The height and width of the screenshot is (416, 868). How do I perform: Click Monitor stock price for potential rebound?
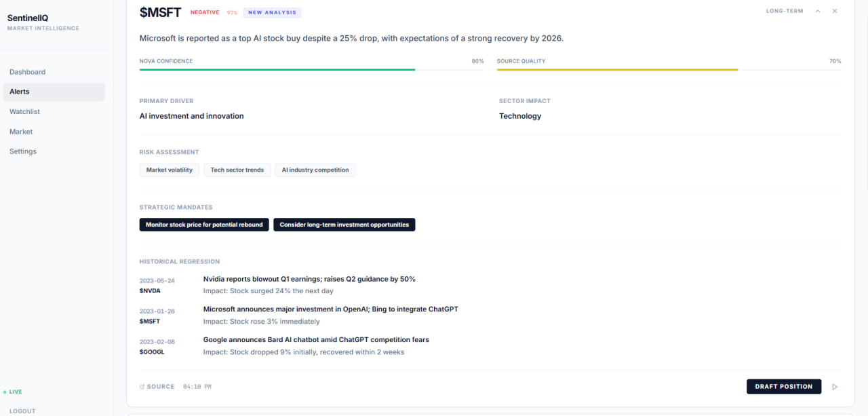(204, 225)
